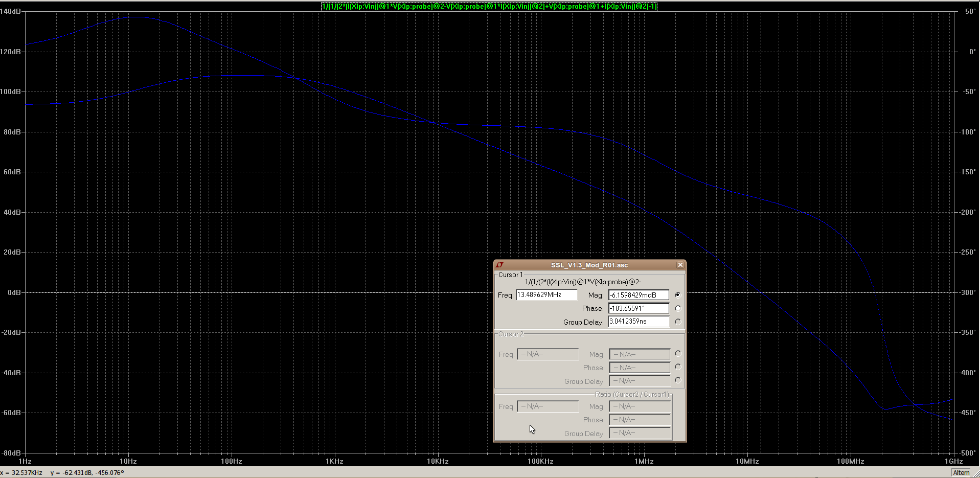Click the status bar x = 32.537KHz readout
This screenshot has width=980, height=478.
click(21, 472)
